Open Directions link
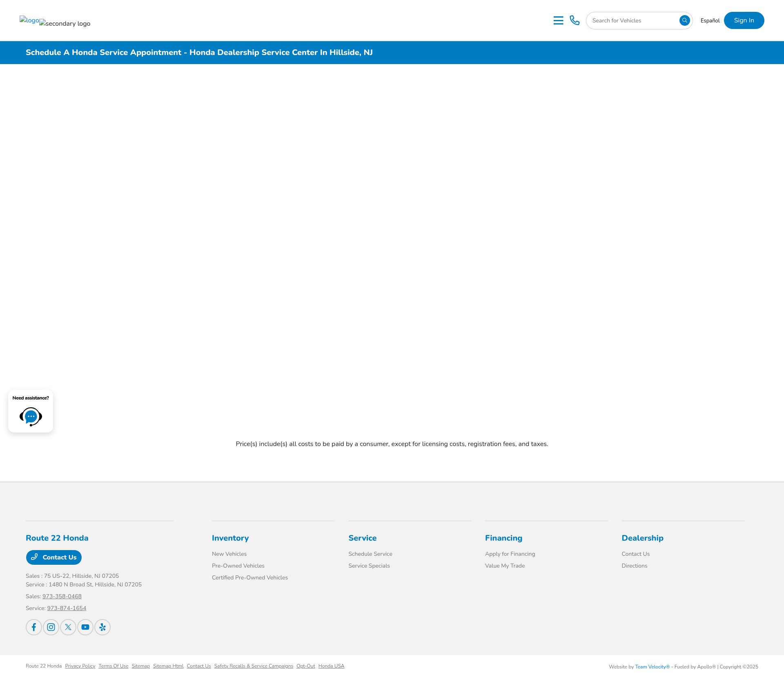 [635, 566]
